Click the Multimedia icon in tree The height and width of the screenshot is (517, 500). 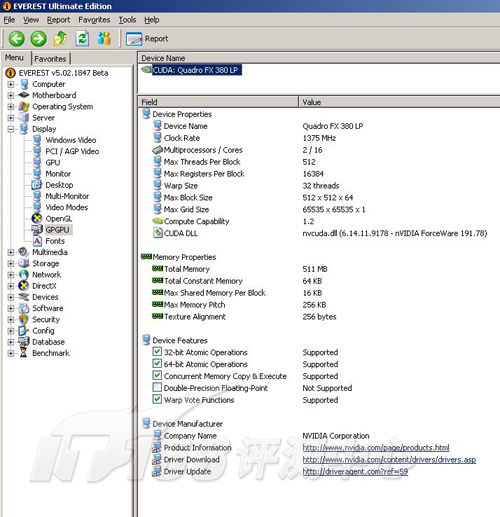click(x=24, y=252)
